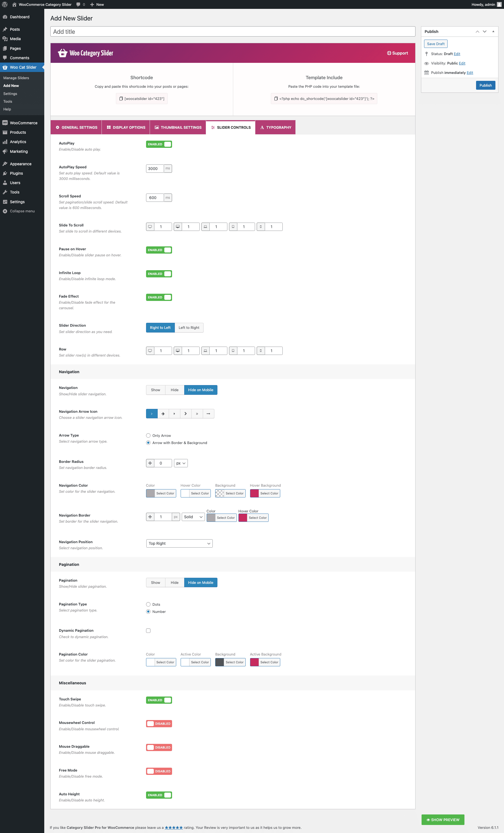The height and width of the screenshot is (833, 504).
Task: Open Analytics from the sidebar menu
Action: tap(18, 142)
